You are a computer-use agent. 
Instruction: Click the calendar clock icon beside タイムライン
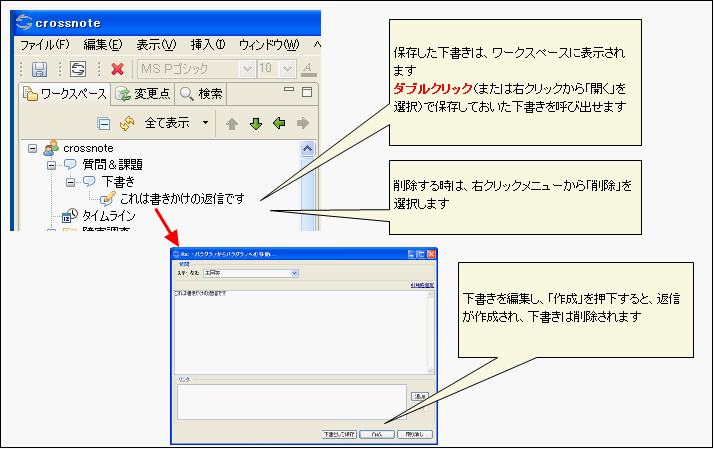point(70,215)
